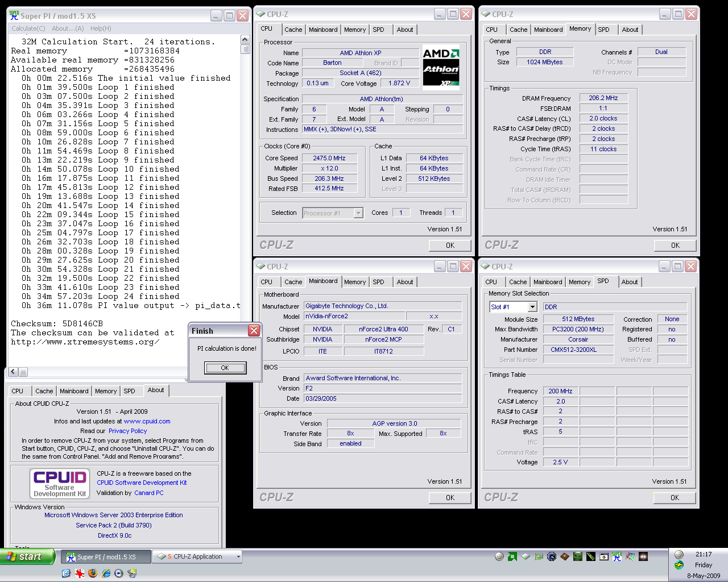Click the gray ball icon left of the clock
This screenshot has height=582, width=728.
click(x=679, y=555)
